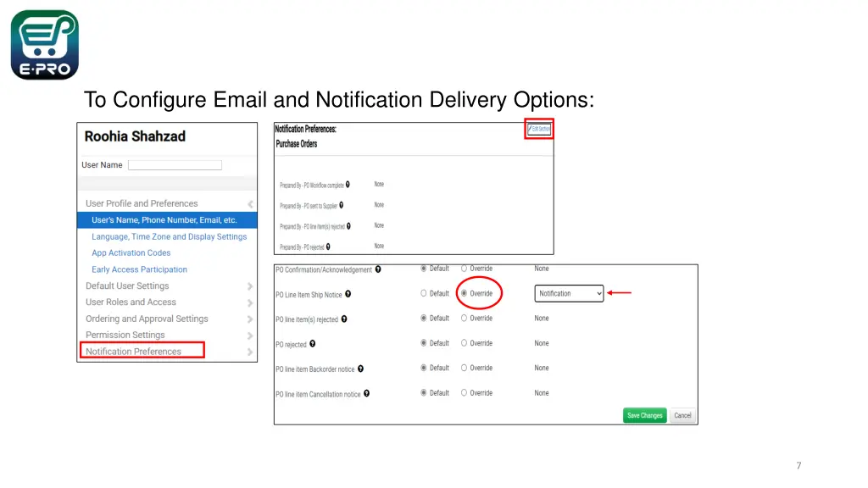The height and width of the screenshot is (488, 868).
Task: Expand Notification Preferences chevron
Action: click(x=250, y=352)
